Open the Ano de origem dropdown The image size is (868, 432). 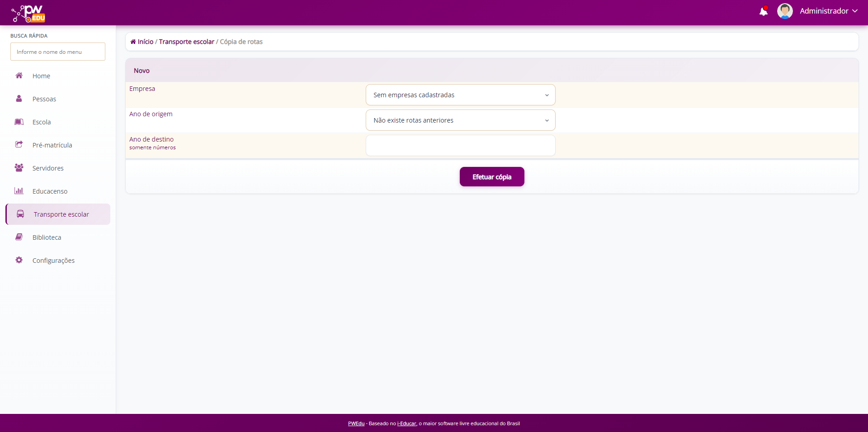pos(460,120)
